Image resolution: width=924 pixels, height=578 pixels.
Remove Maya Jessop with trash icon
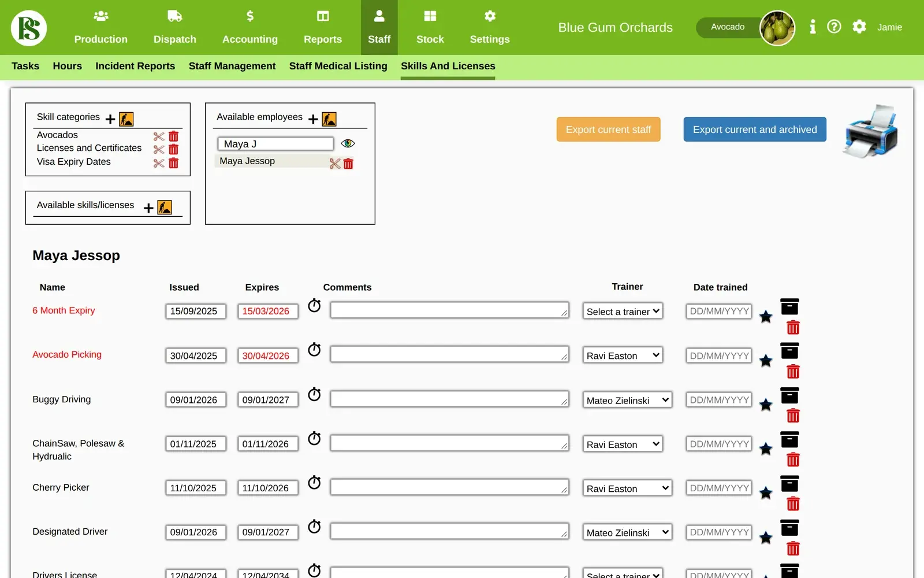coord(348,164)
